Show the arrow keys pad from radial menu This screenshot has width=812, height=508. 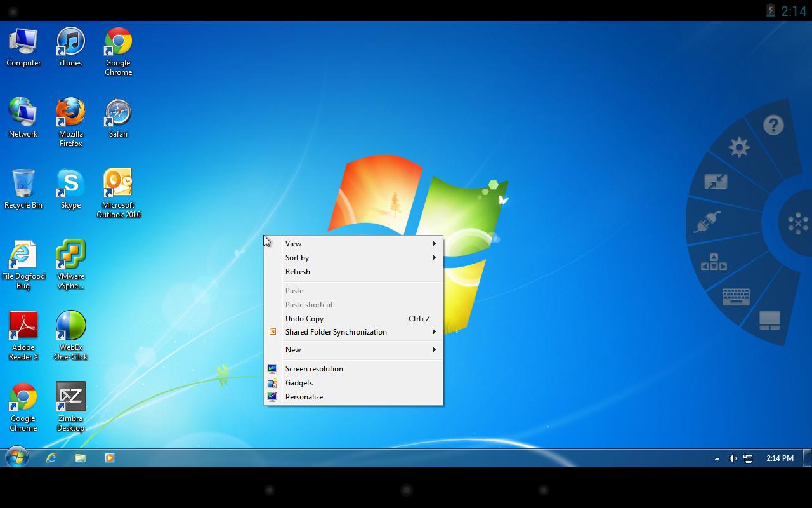pyautogui.click(x=714, y=262)
